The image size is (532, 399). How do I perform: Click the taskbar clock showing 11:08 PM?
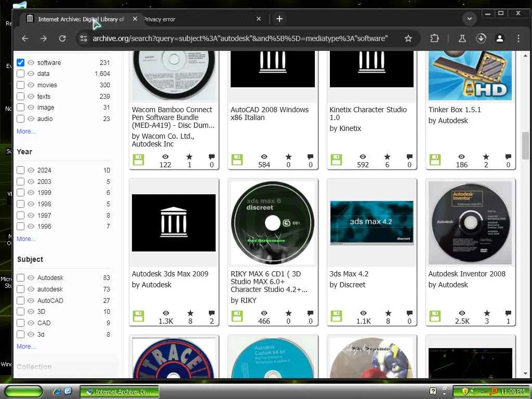tap(513, 392)
